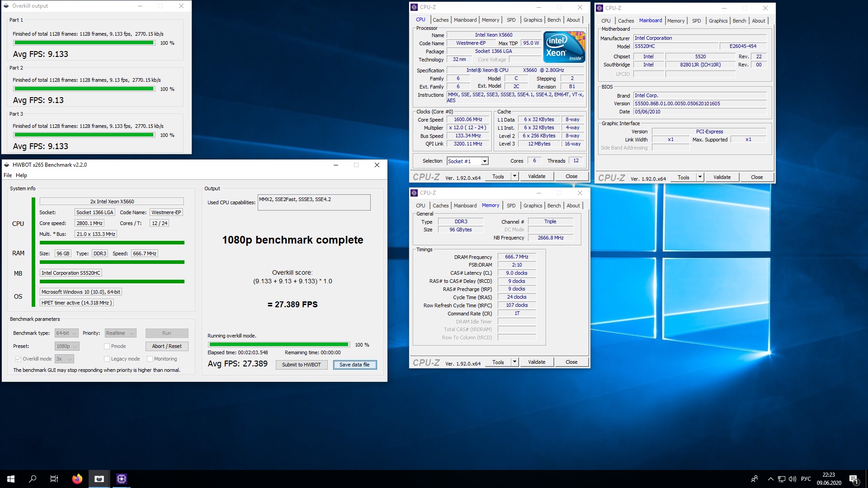Click Save data file button
Viewport: 868px width, 488px height.
click(x=355, y=365)
